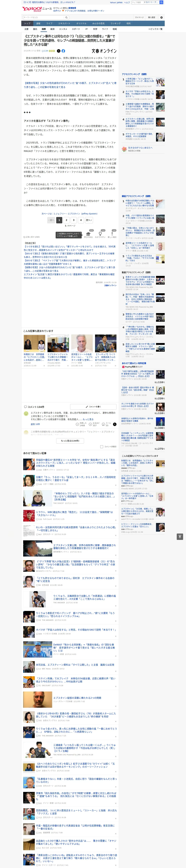Image resolution: width=186 pixels, height=868 pixels.
Task: Click the 次へ next page button
Action: coord(89,220)
